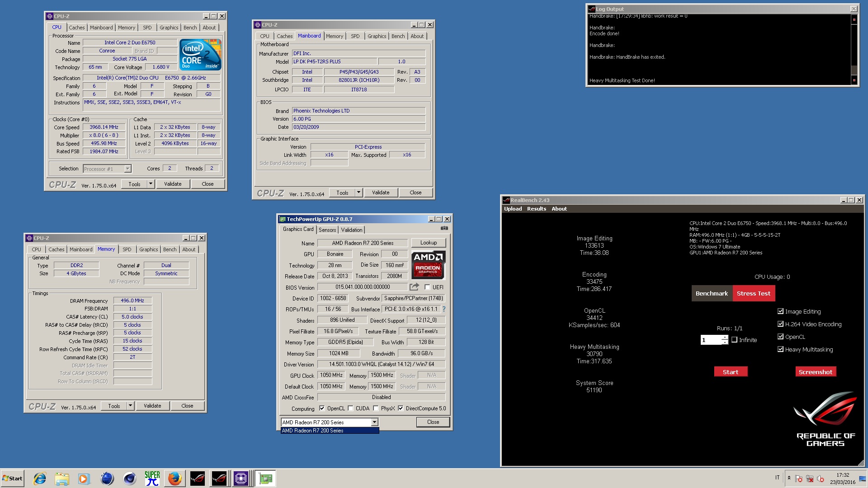Toggle the DirectCompute 5.0 checkbox

pos(401,408)
